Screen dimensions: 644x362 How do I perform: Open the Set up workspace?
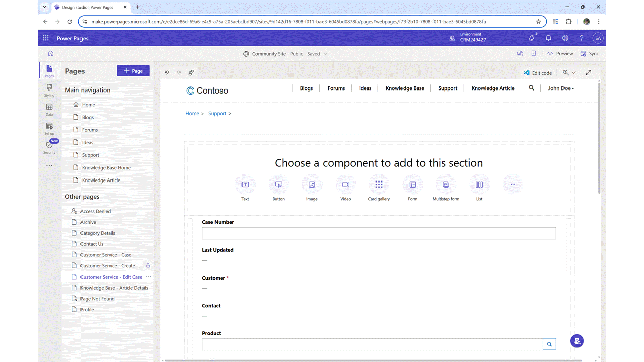[49, 128]
